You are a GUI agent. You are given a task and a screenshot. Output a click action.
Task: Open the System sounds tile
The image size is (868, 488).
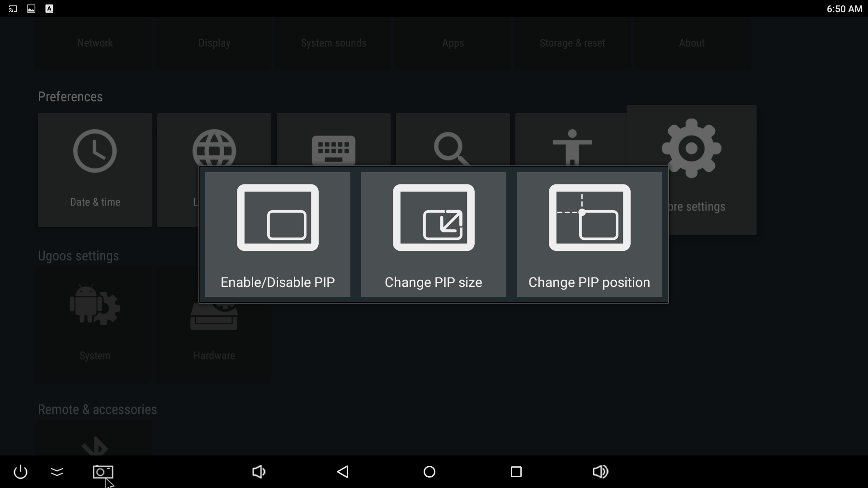(334, 43)
